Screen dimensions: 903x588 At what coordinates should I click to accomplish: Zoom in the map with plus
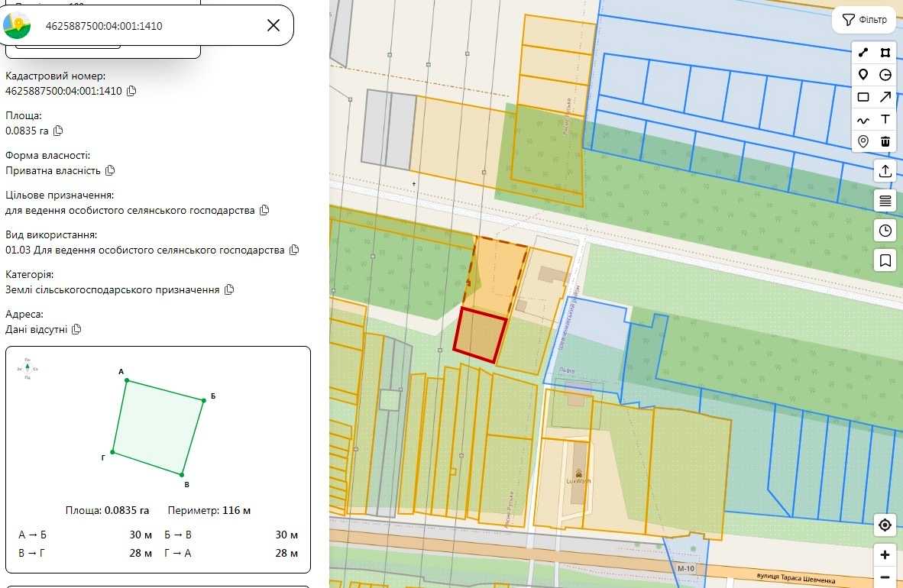click(x=885, y=554)
